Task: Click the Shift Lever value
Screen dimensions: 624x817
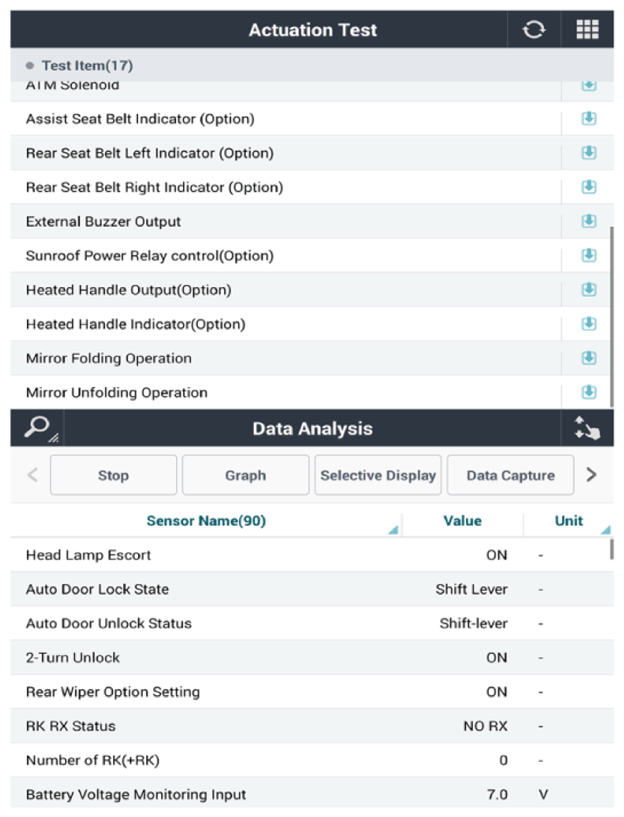Action: pyautogui.click(x=471, y=589)
